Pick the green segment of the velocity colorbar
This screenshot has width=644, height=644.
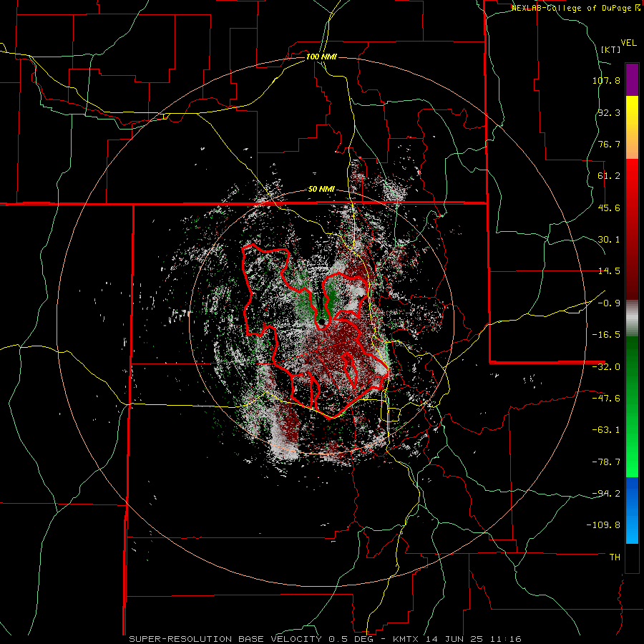[632, 406]
